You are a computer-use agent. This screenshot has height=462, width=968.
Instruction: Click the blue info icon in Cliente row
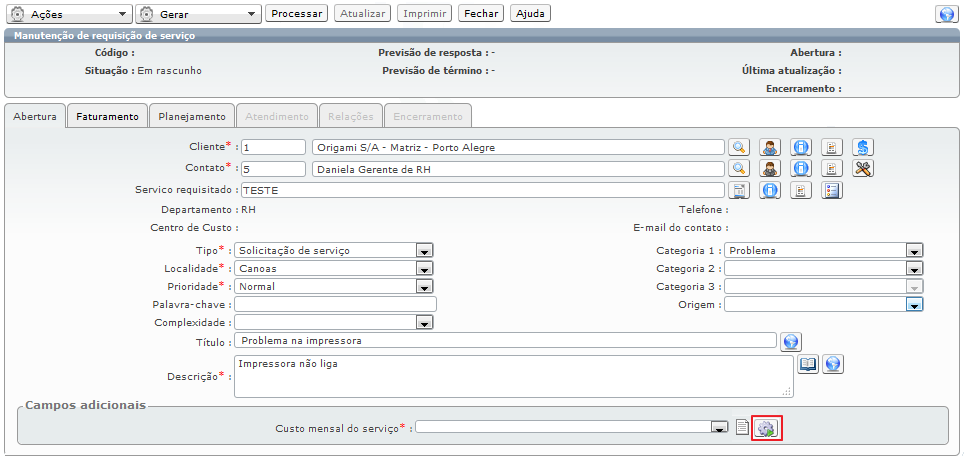coord(800,147)
